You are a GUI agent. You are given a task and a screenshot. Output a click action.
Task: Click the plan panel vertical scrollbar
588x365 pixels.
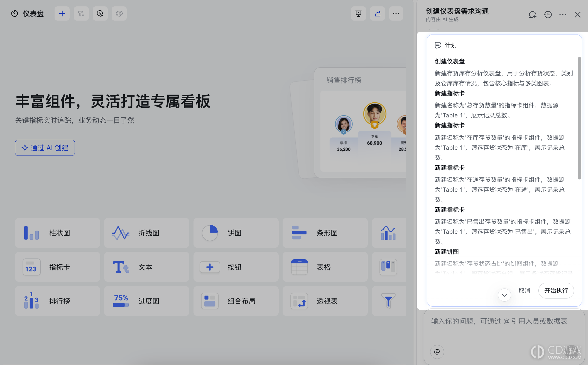click(579, 118)
